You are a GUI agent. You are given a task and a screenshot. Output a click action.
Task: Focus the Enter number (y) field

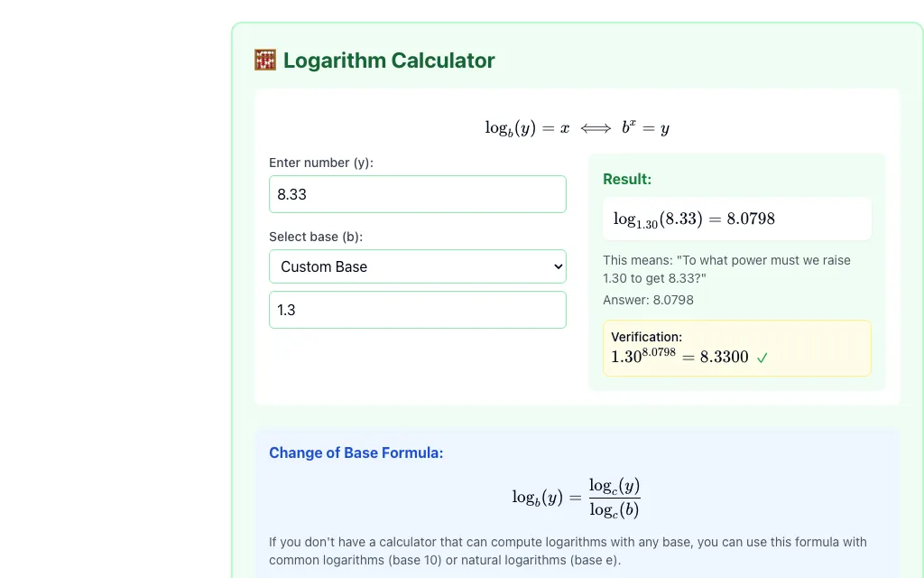coord(417,194)
